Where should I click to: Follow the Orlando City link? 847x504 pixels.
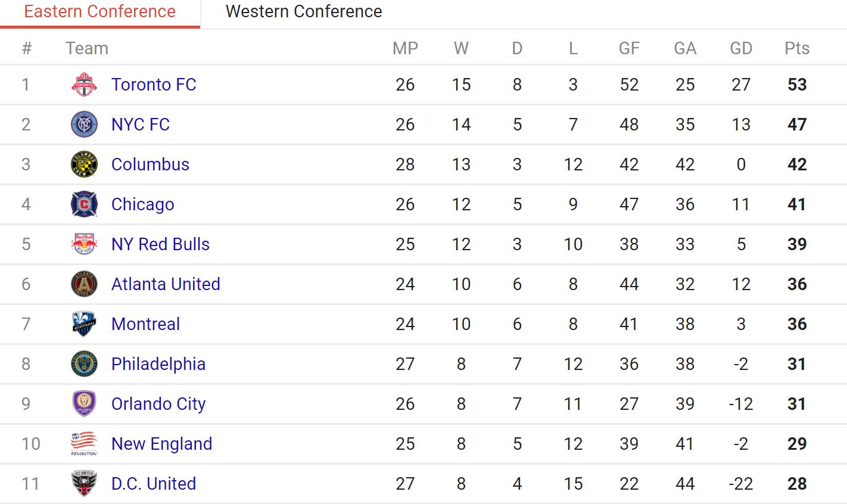158,404
